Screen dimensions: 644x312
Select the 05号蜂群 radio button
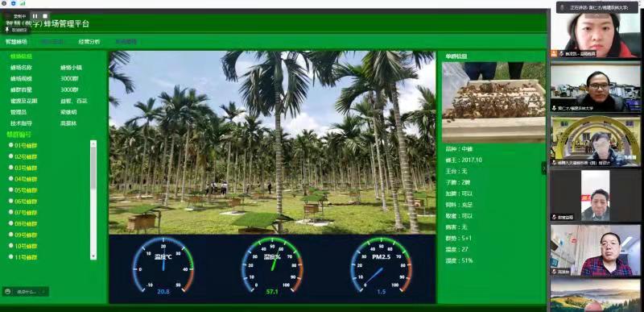click(x=10, y=190)
